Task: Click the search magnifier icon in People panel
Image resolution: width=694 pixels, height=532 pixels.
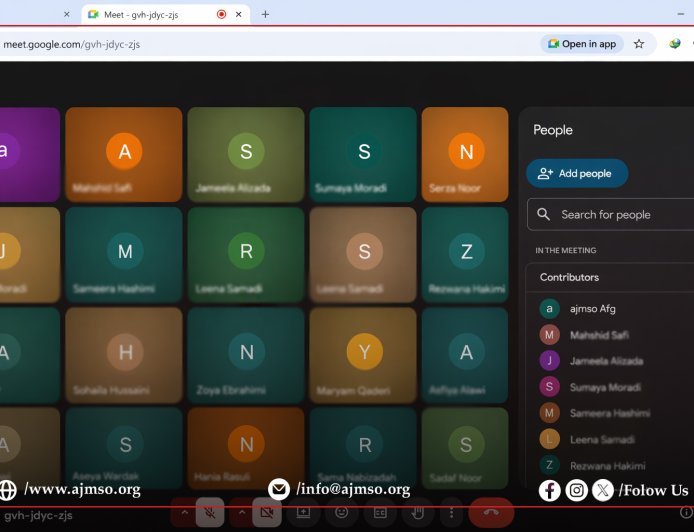Action: [x=544, y=214]
